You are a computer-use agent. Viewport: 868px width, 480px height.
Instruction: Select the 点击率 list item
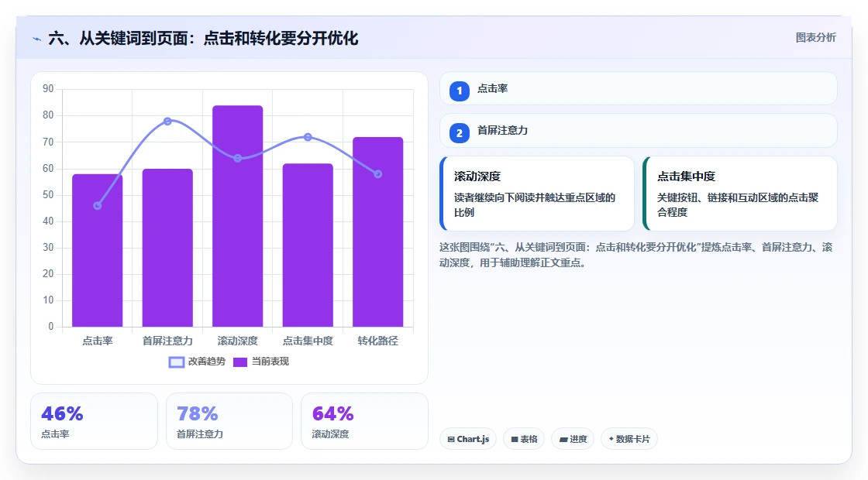click(x=639, y=88)
